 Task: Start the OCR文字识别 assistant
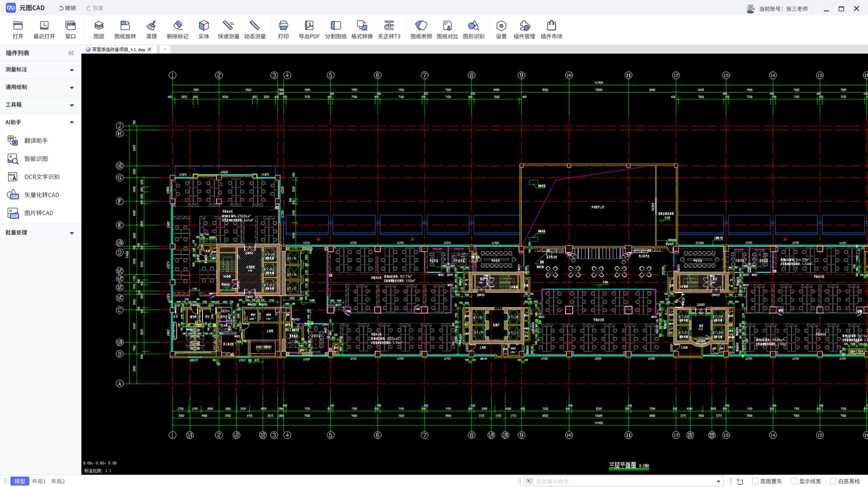(42, 177)
